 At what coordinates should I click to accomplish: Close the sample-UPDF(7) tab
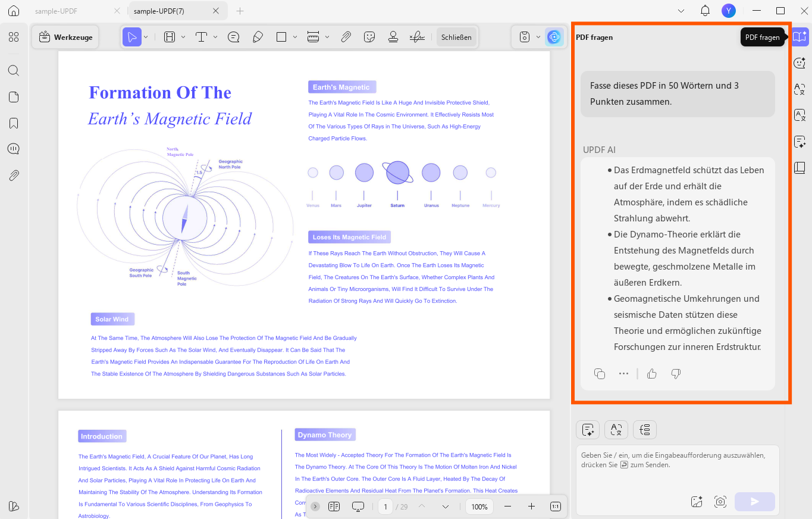point(217,11)
